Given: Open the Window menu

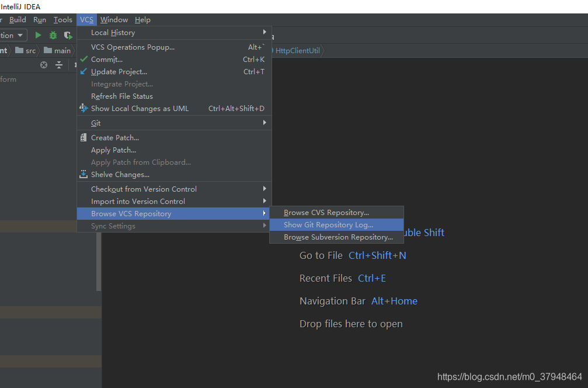Looking at the screenshot, I should [114, 19].
